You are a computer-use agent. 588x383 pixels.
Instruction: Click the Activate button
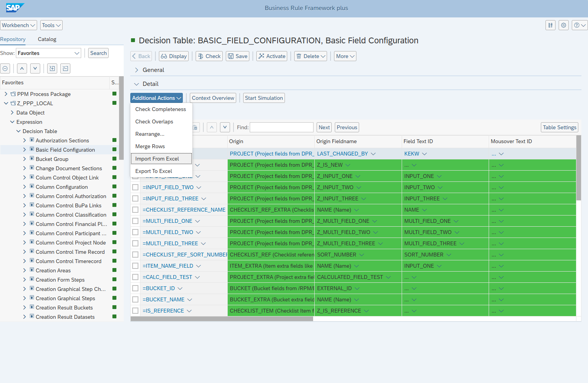click(272, 56)
